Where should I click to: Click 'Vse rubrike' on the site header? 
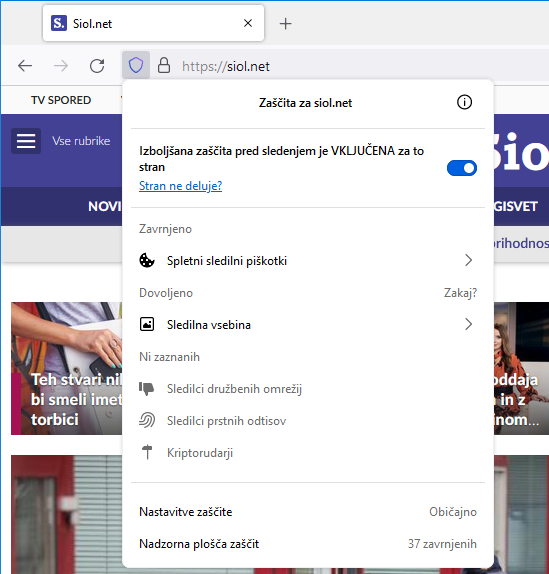coord(81,141)
